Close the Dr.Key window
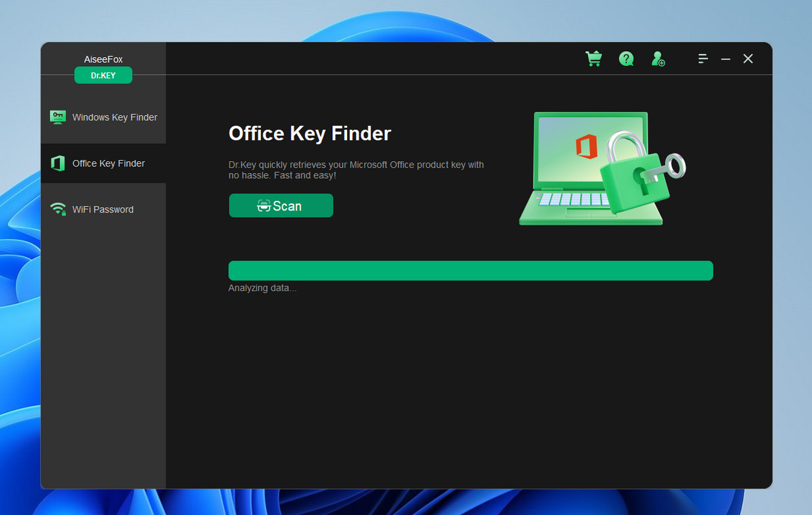This screenshot has width=812, height=515. [x=748, y=59]
